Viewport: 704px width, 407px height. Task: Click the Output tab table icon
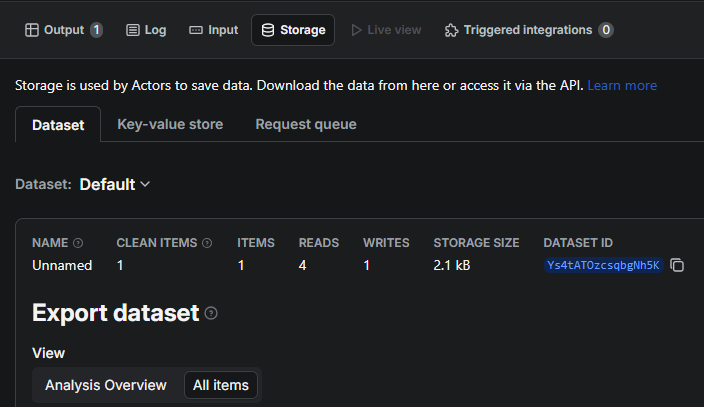[x=31, y=30]
